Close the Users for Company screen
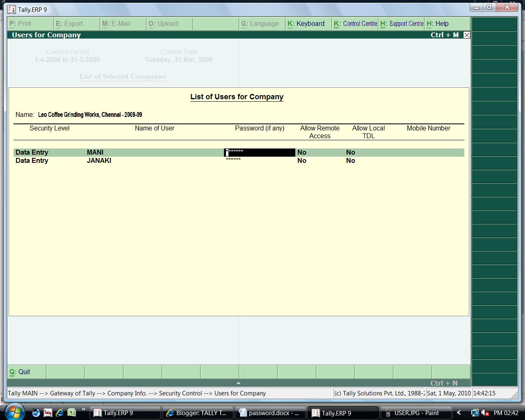Screen dimensions: 525x420 pos(467,35)
